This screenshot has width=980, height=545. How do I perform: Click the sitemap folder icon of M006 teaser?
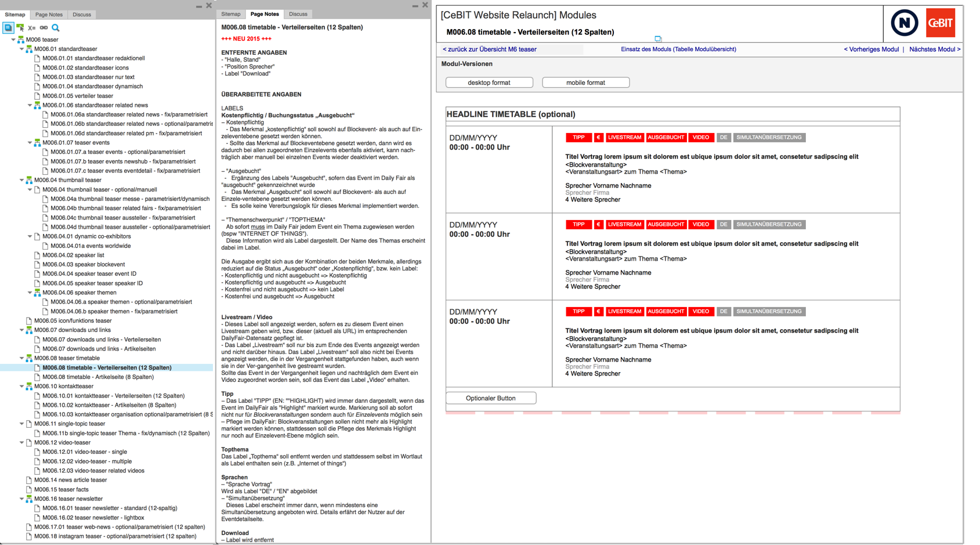coord(21,39)
